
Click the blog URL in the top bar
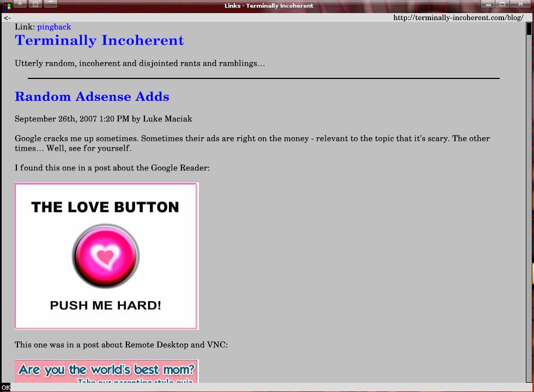tap(458, 18)
